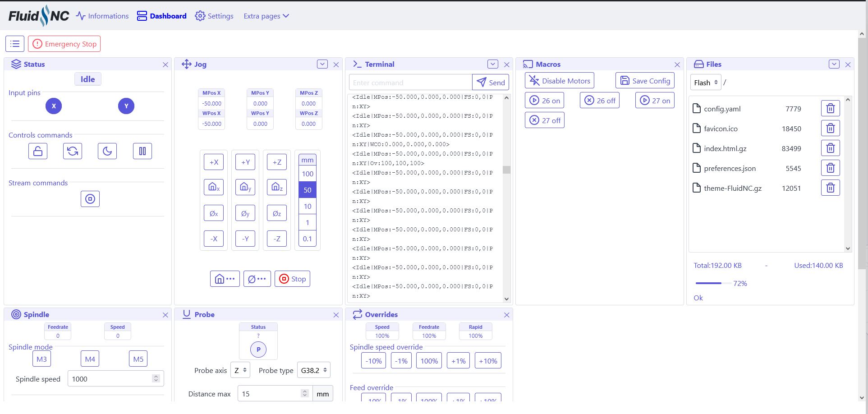Select jog distance 10
Viewport: 868px width, 414px height.
(x=308, y=207)
